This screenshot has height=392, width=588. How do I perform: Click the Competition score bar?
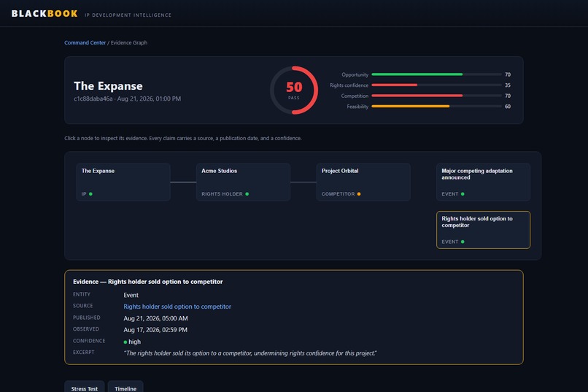coord(436,96)
